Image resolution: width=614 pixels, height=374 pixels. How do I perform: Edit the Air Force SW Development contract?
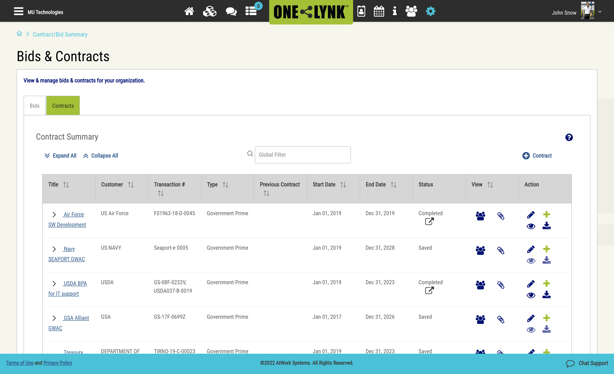pos(531,215)
